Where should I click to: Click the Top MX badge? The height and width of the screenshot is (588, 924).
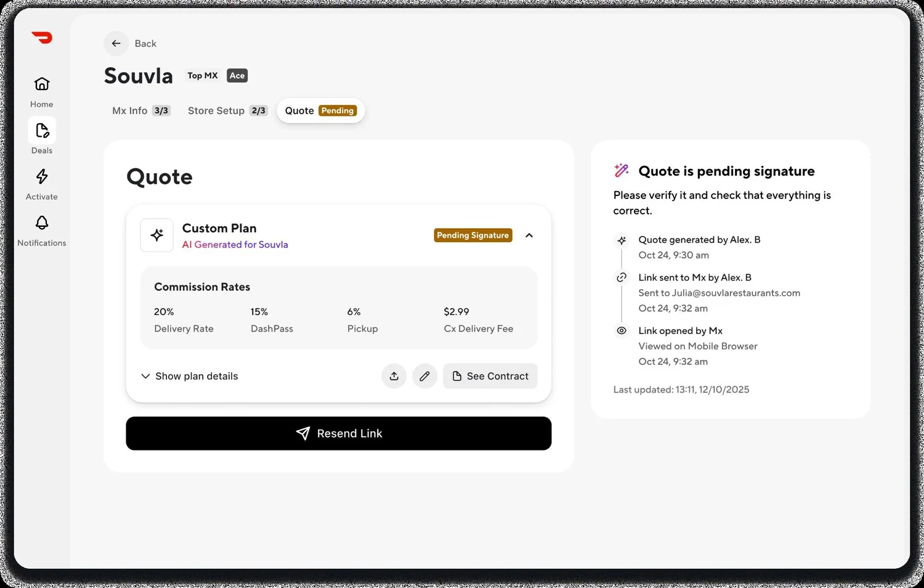(203, 76)
